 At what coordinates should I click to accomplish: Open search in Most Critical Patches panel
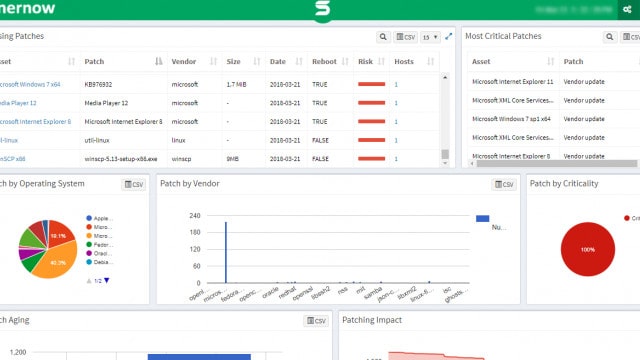(x=609, y=37)
